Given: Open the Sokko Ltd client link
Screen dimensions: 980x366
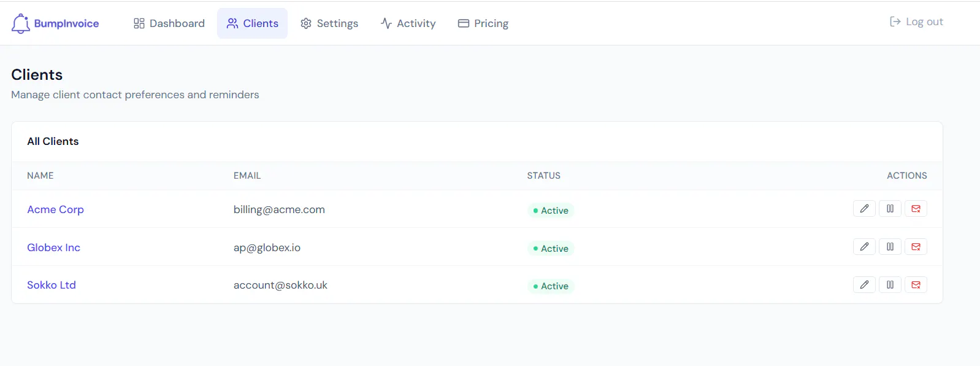Looking at the screenshot, I should (52, 285).
